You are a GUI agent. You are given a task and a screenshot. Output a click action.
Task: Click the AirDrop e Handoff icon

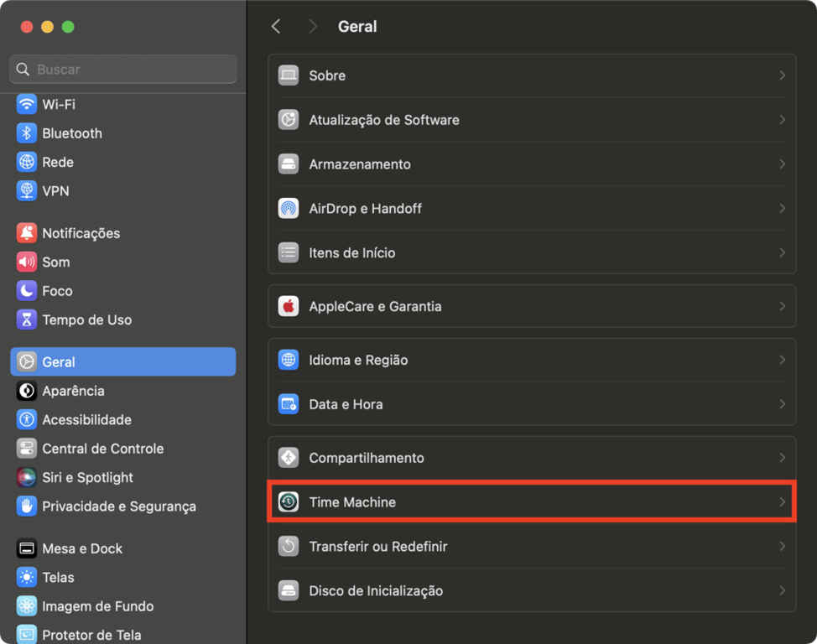(x=289, y=208)
